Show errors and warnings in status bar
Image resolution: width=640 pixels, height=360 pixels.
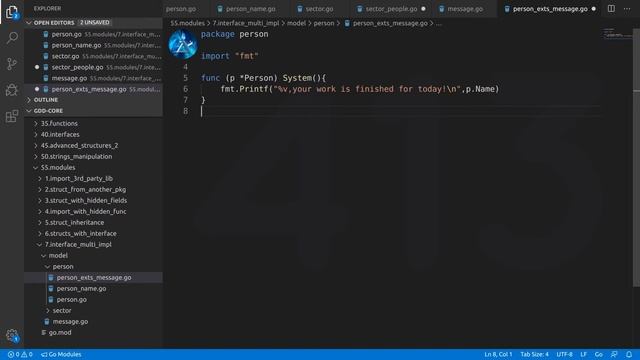pos(20,354)
